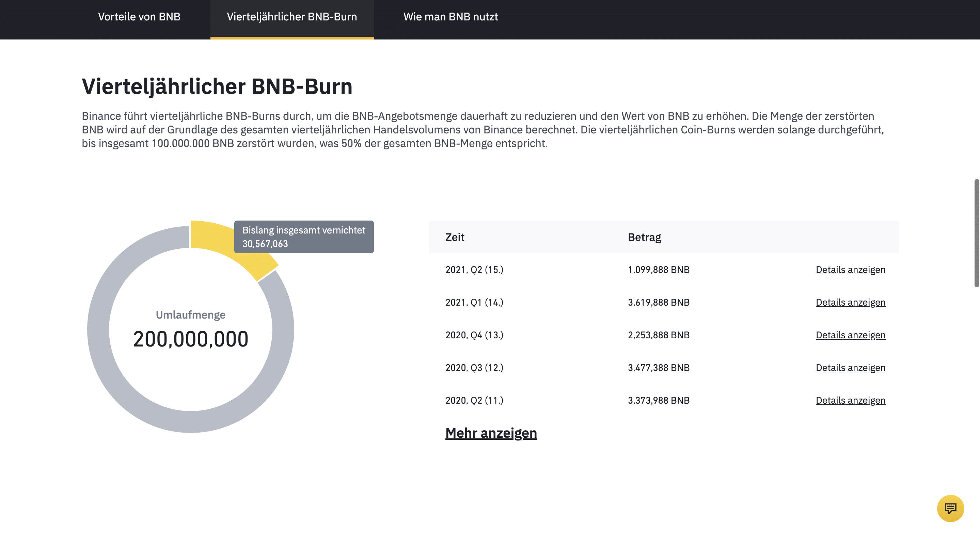Click the Bislang insgesamt vernichtet tooltip
The width and height of the screenshot is (980, 533).
click(304, 237)
